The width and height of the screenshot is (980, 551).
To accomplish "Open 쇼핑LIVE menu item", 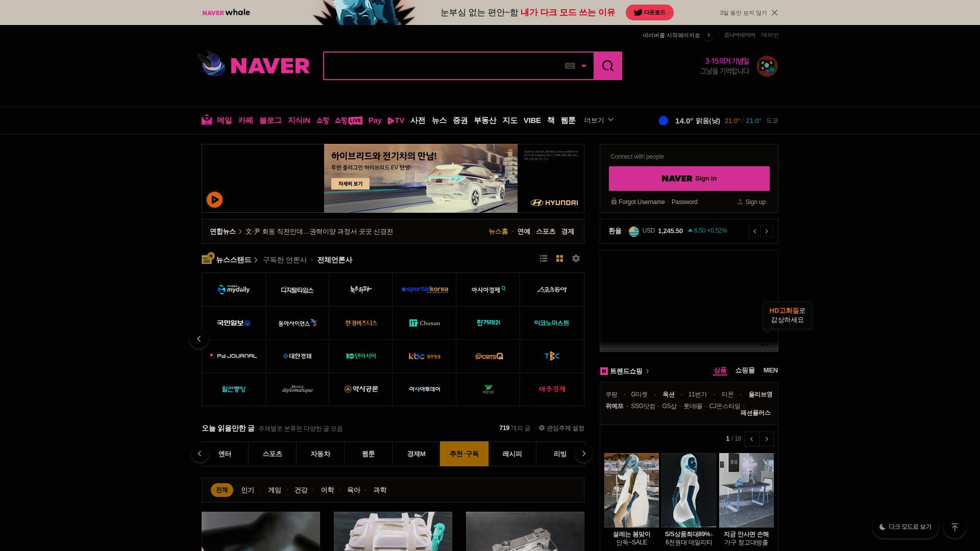I will [x=348, y=120].
